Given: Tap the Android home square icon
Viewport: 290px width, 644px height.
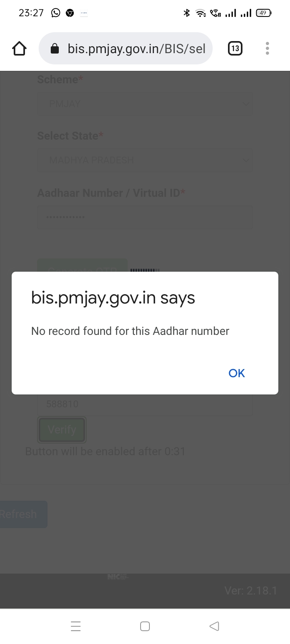Looking at the screenshot, I should coord(145,626).
